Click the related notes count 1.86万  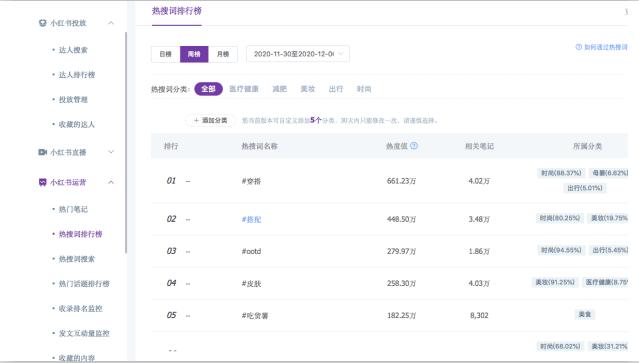479,251
